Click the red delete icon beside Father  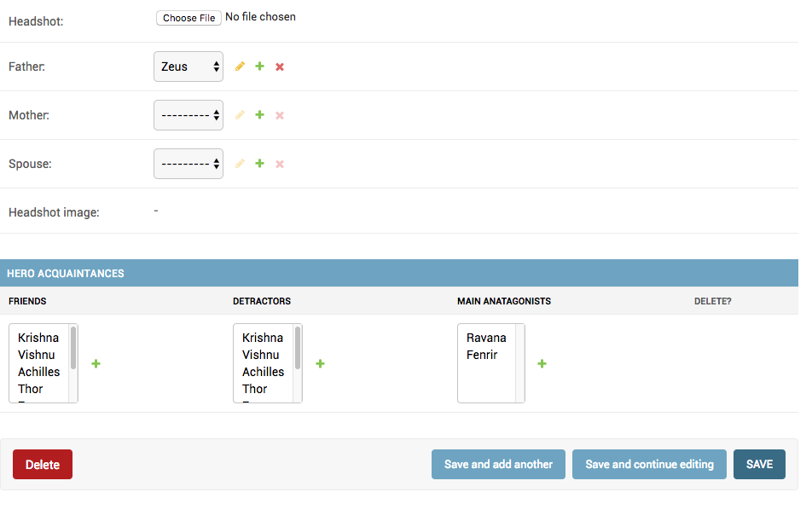280,67
